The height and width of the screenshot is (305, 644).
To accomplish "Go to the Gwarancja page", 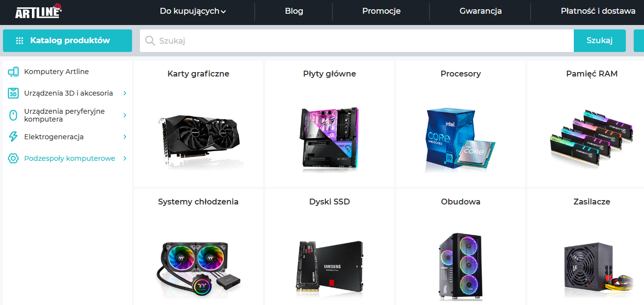I will (x=481, y=11).
